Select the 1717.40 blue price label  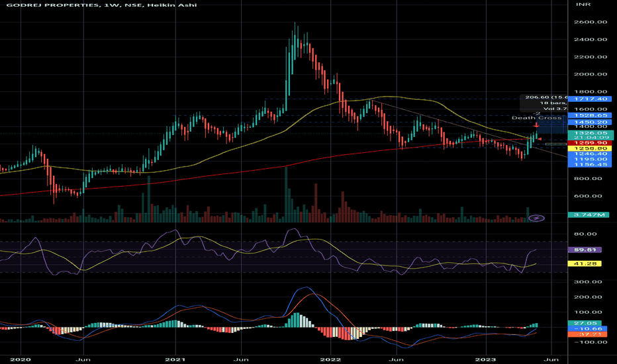(590, 99)
